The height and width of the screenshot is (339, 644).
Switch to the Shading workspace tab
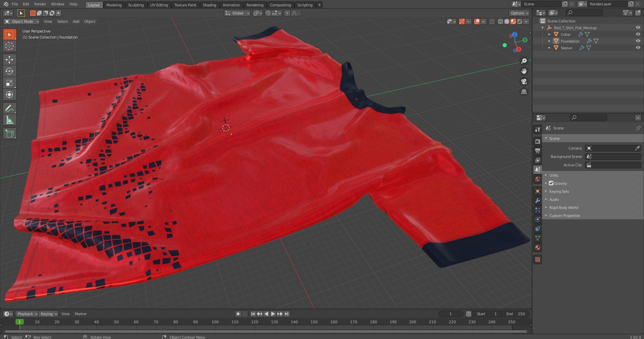(209, 5)
